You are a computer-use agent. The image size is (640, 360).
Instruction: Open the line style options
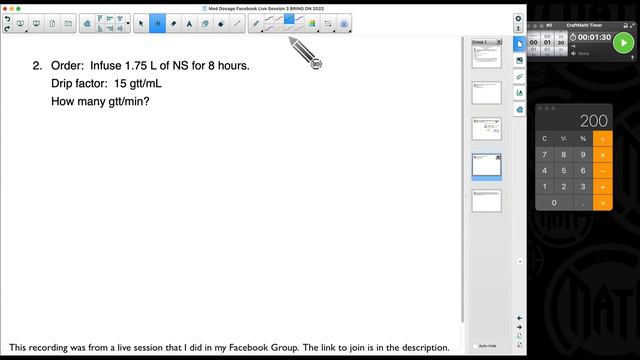(x=328, y=24)
